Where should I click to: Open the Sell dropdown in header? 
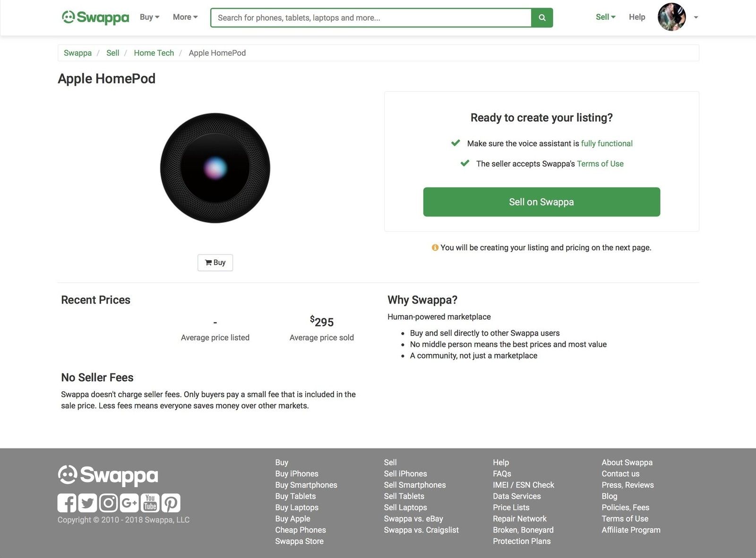click(x=605, y=17)
